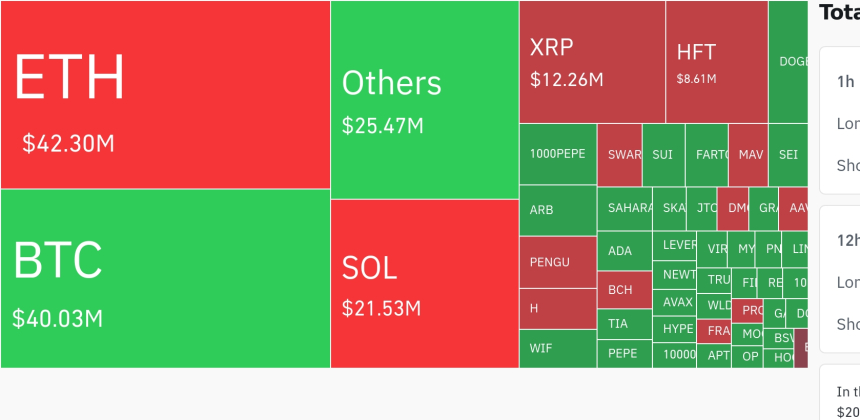Click the DOGE tile

pos(788,62)
